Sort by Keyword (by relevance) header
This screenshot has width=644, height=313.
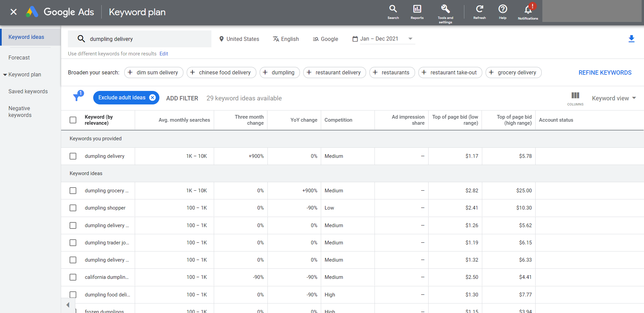tap(99, 120)
